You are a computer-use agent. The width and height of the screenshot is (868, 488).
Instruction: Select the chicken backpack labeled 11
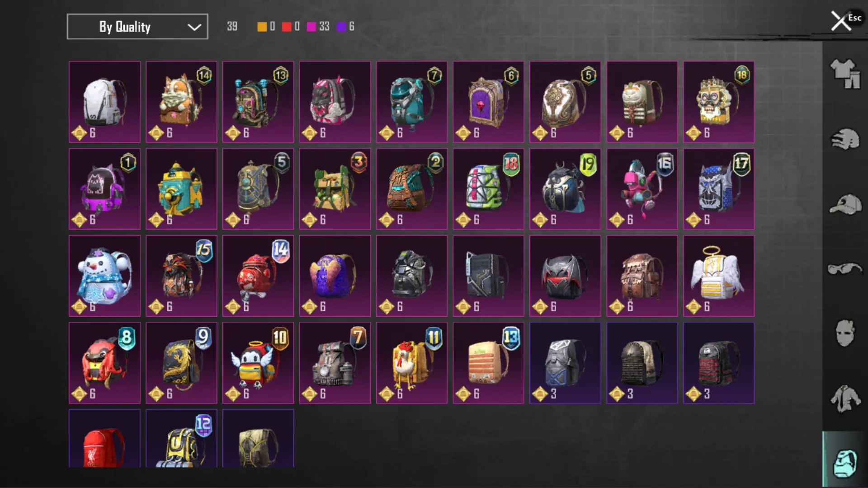(412, 363)
